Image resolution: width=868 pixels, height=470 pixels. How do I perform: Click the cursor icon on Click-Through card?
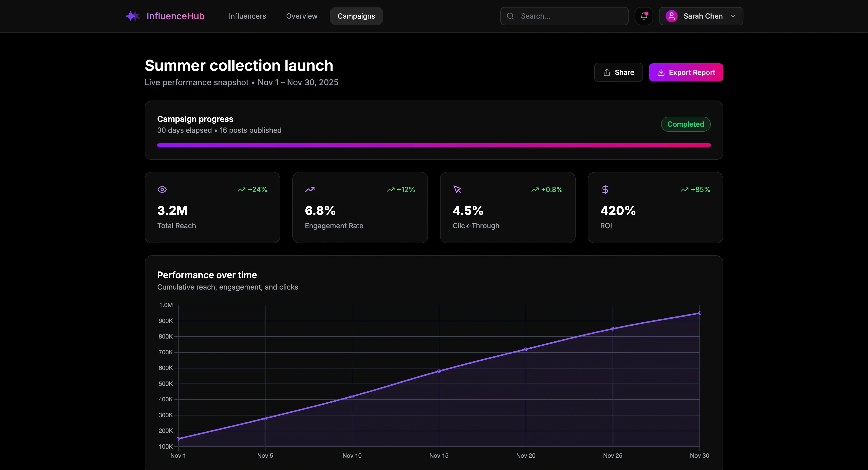point(457,189)
